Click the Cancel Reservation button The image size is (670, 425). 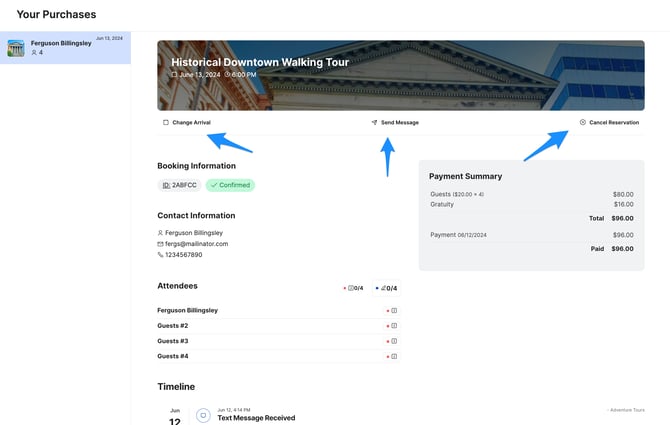(x=609, y=123)
